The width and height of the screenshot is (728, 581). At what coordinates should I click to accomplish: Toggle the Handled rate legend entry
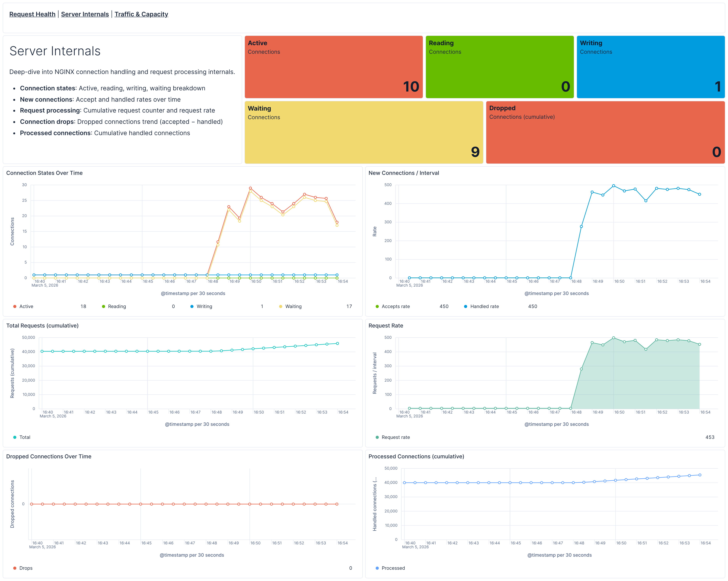click(484, 306)
